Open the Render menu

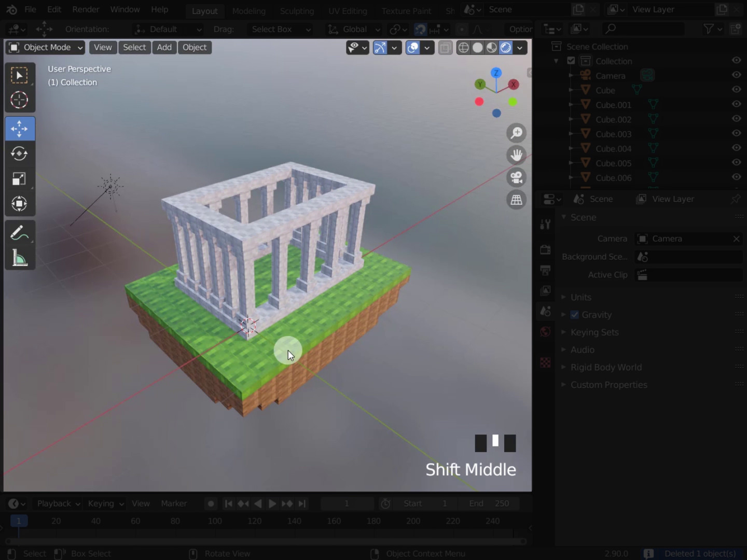tap(86, 9)
